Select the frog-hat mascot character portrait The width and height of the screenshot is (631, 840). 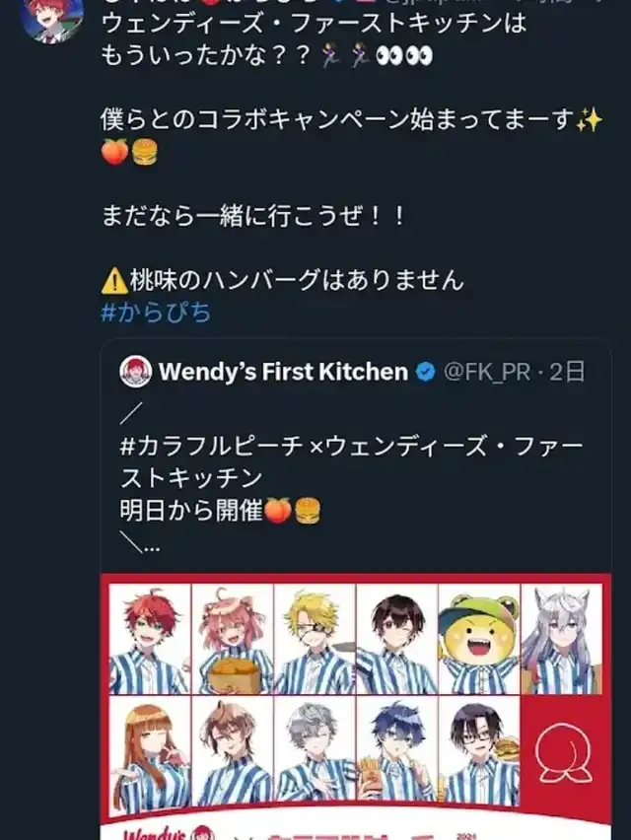point(480,639)
